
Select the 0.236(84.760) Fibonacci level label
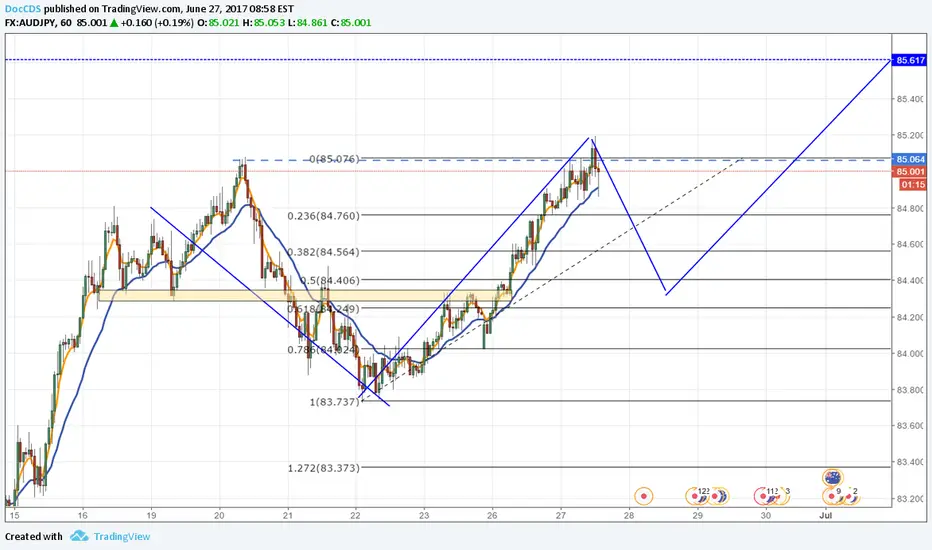tap(323, 216)
